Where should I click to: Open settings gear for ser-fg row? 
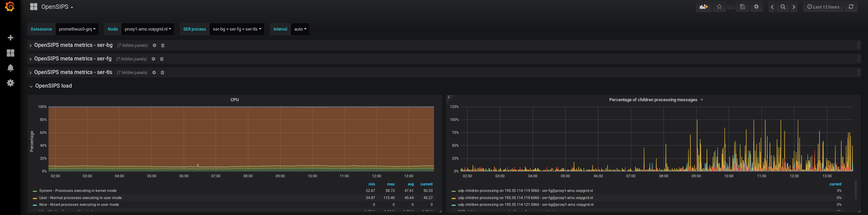(x=153, y=59)
